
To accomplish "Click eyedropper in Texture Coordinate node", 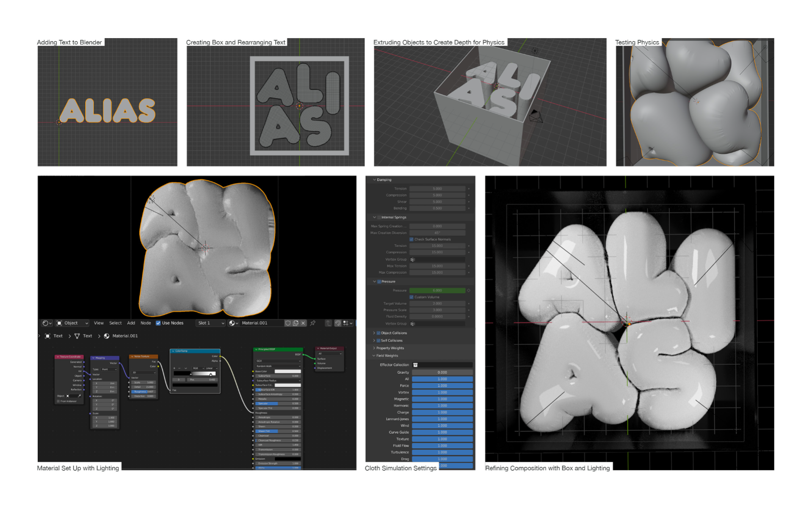I will (79, 396).
